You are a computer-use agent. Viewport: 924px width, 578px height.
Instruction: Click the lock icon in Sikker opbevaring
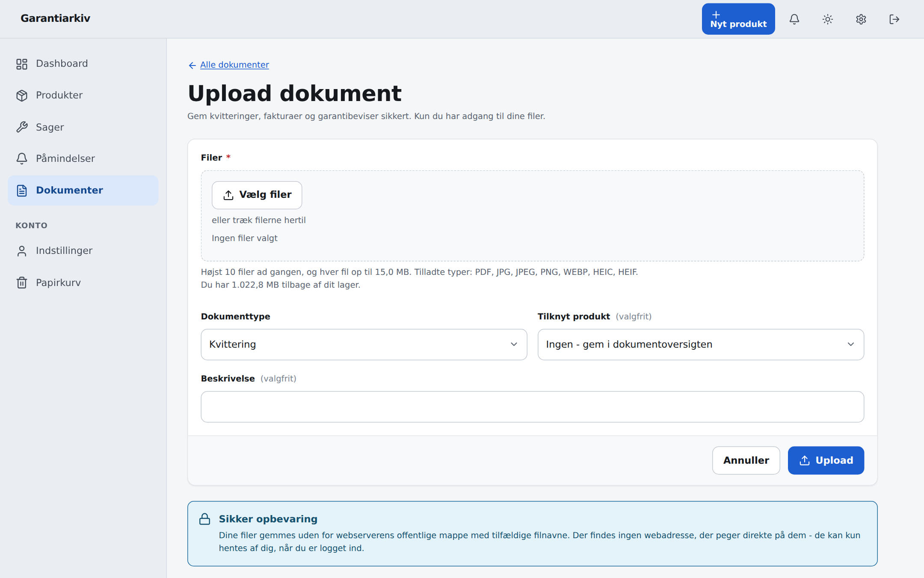click(205, 519)
